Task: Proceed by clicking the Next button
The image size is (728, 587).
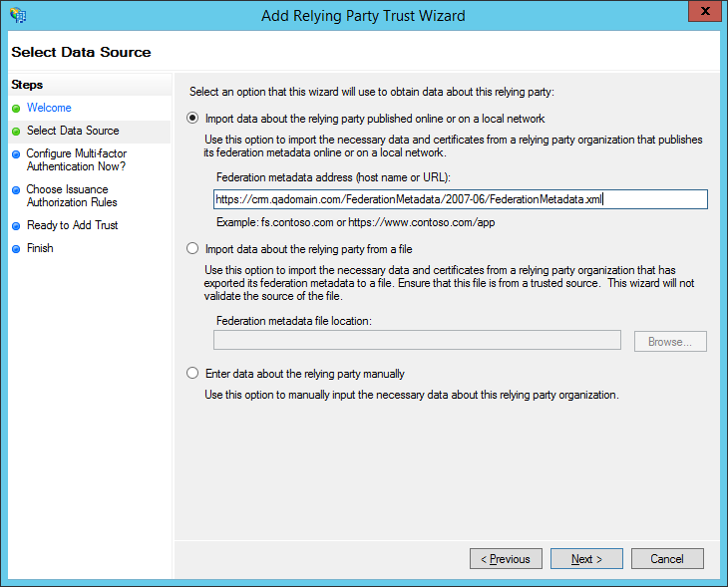Action: point(586,559)
